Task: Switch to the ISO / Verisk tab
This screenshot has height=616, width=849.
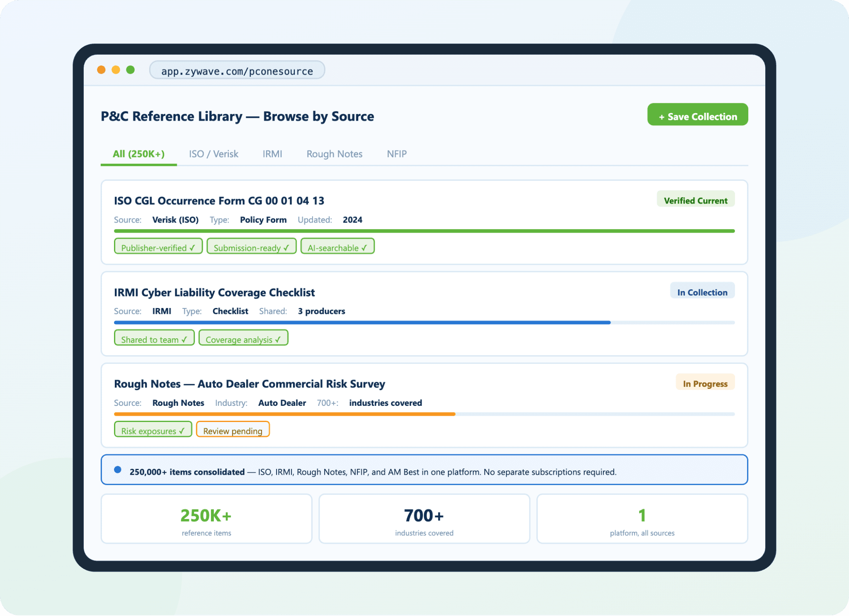Action: point(213,154)
